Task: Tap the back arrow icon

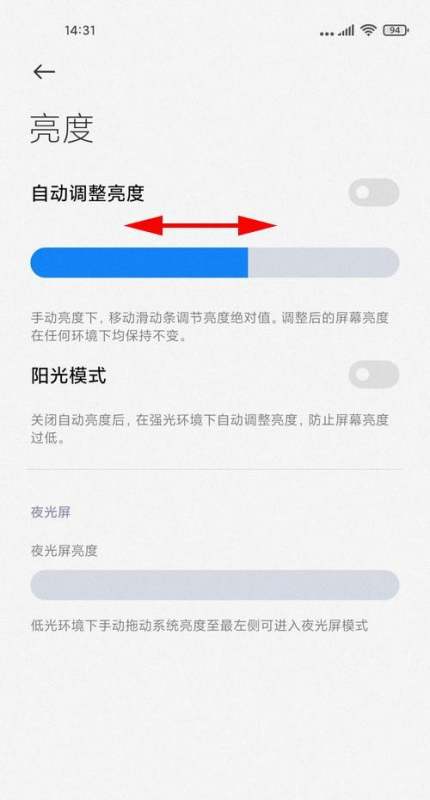Action: click(x=44, y=72)
